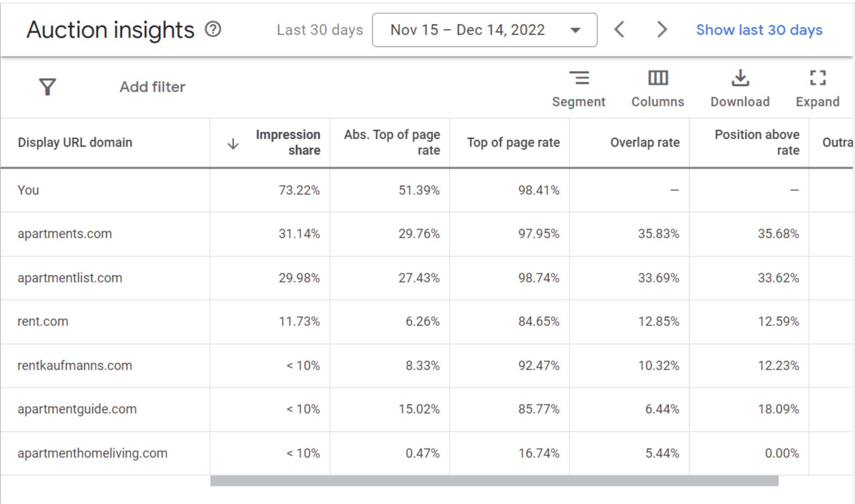Click the 15.02% value for apartmentguide.com
The width and height of the screenshot is (855, 504).
point(419,409)
